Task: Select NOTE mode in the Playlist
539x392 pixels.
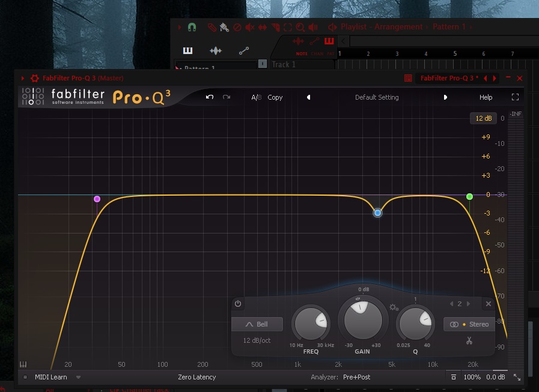Action: tap(302, 53)
